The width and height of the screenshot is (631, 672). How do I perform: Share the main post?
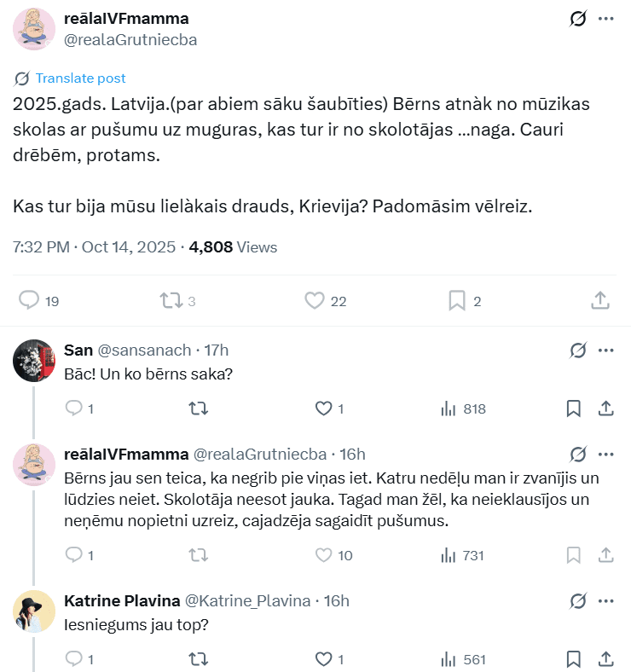click(599, 300)
